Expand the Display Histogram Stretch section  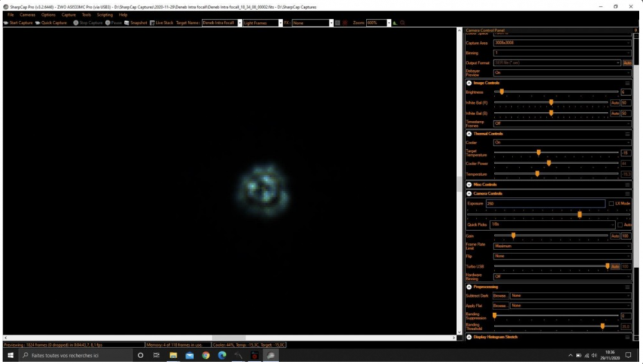coord(469,337)
